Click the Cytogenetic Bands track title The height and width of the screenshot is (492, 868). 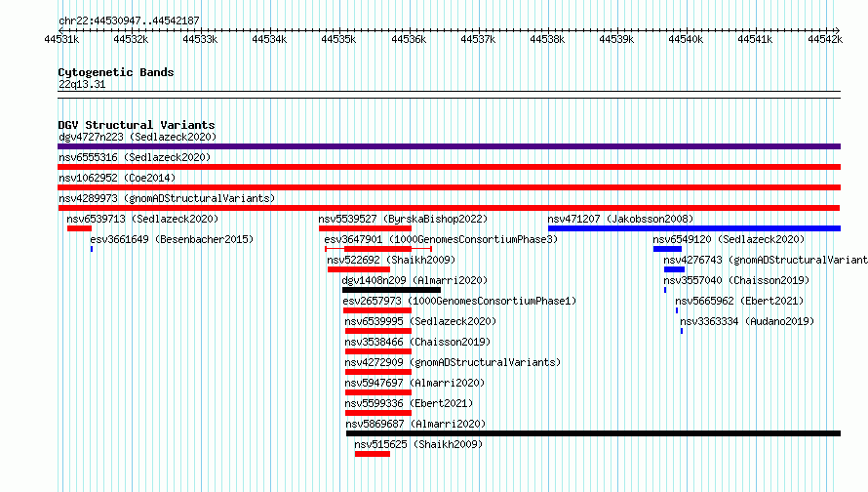click(116, 72)
